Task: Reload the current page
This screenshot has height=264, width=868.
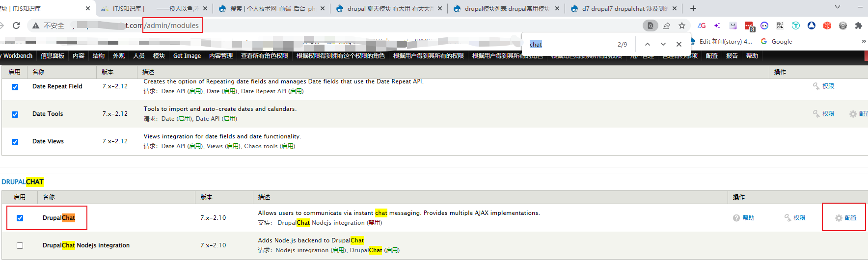Action: click(16, 26)
